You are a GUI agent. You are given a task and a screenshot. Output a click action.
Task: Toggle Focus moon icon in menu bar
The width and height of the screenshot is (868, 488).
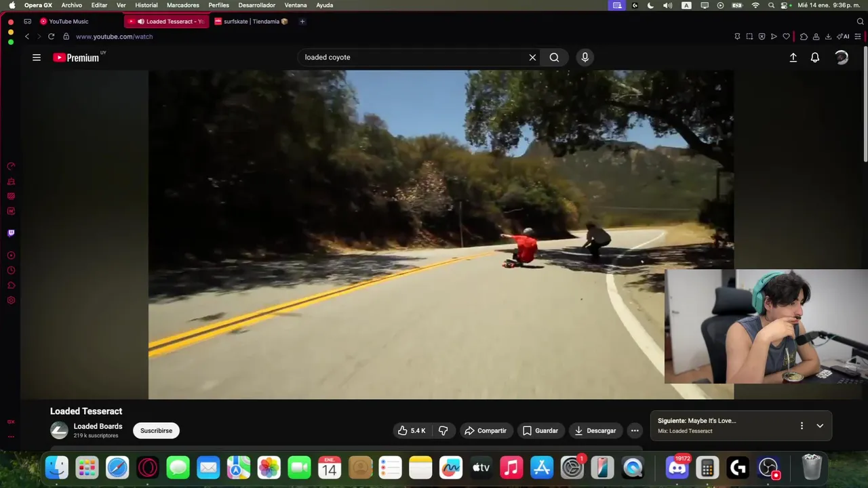650,5
